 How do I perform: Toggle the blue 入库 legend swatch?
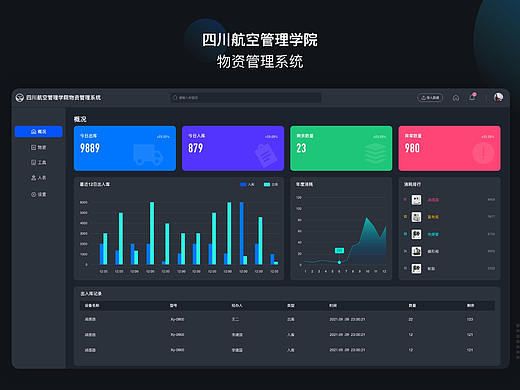point(243,184)
